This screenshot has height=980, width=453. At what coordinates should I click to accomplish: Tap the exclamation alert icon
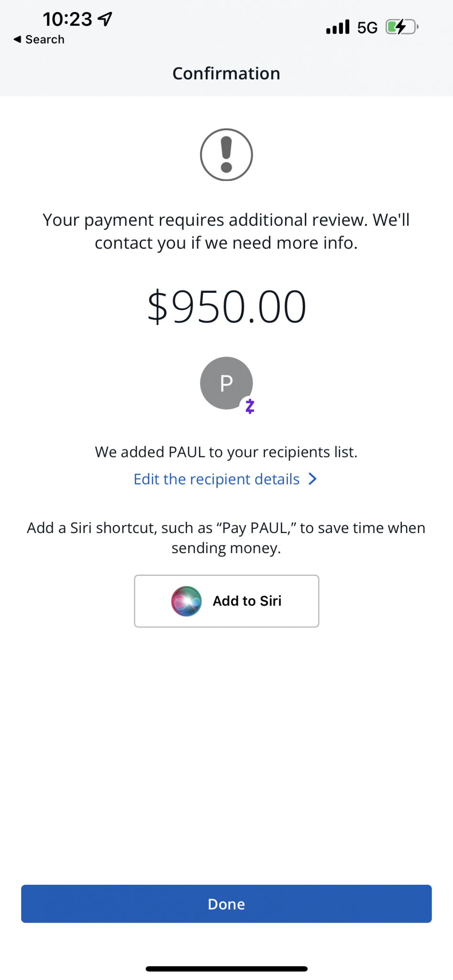click(x=226, y=155)
